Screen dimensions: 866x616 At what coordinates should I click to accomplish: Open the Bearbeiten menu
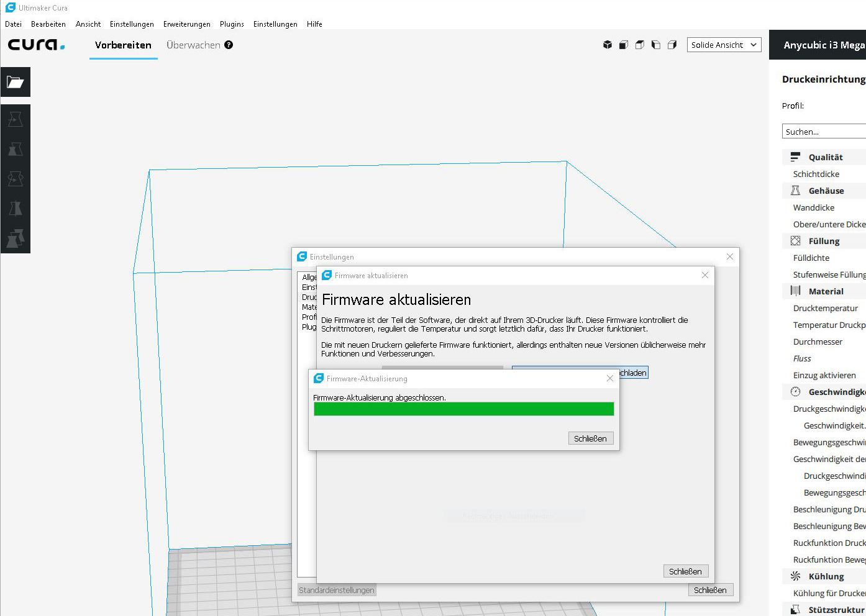[x=48, y=24]
